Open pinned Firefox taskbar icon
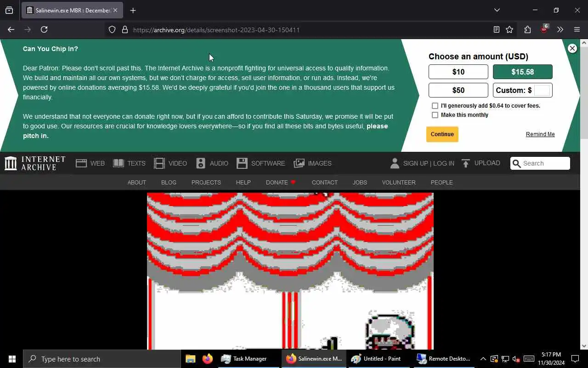Screen dimensions: 588x368 [x=208, y=359]
